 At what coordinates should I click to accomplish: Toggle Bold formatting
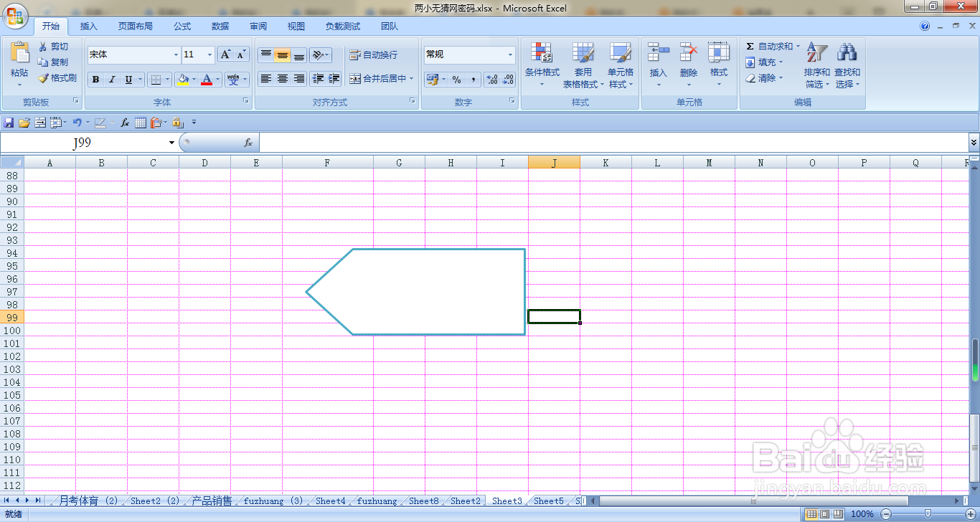(x=95, y=80)
